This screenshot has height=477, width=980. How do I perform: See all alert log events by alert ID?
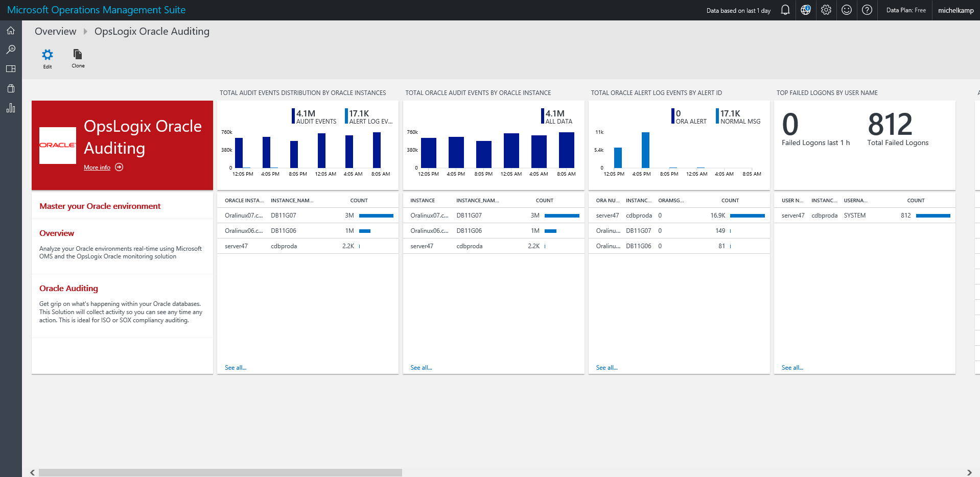tap(606, 368)
